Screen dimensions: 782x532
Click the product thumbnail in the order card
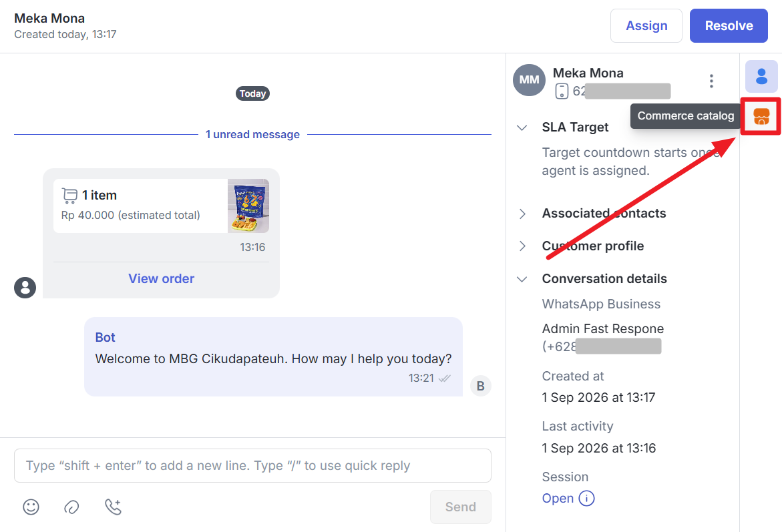point(248,206)
